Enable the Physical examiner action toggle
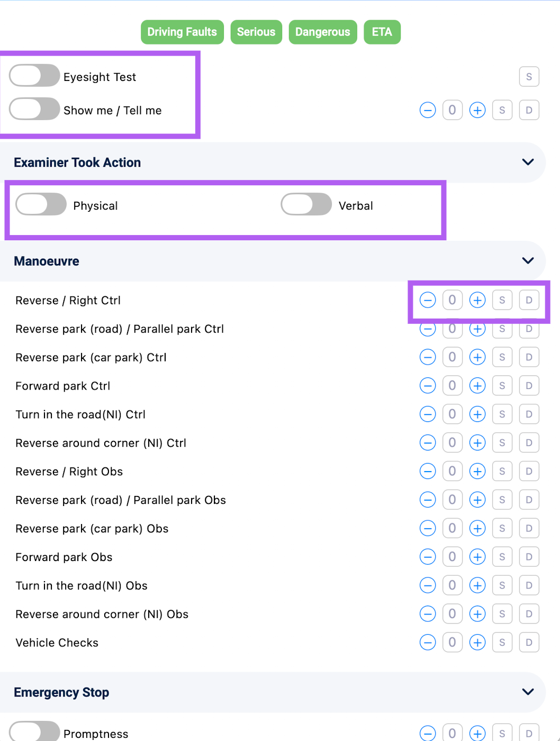The height and width of the screenshot is (741, 560). [41, 204]
